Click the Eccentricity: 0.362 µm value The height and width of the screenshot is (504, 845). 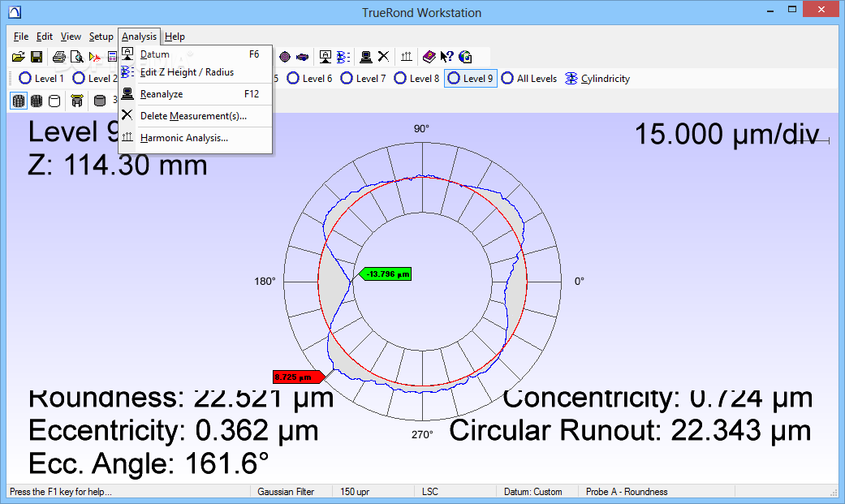click(174, 431)
